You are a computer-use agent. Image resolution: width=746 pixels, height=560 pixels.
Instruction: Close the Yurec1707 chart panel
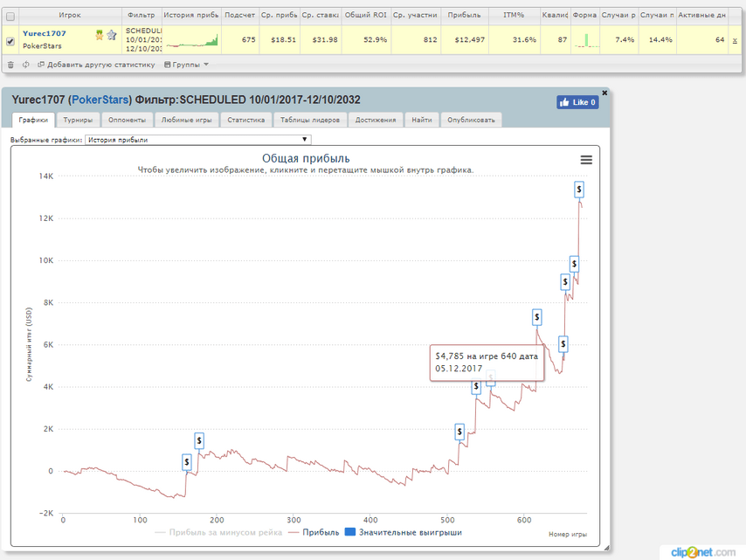(604, 93)
